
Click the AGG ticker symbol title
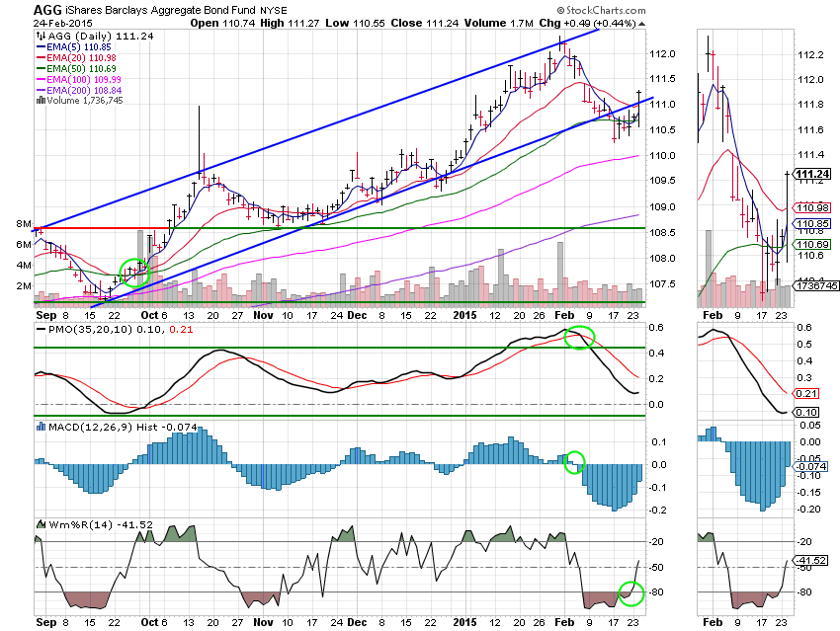pyautogui.click(x=47, y=10)
